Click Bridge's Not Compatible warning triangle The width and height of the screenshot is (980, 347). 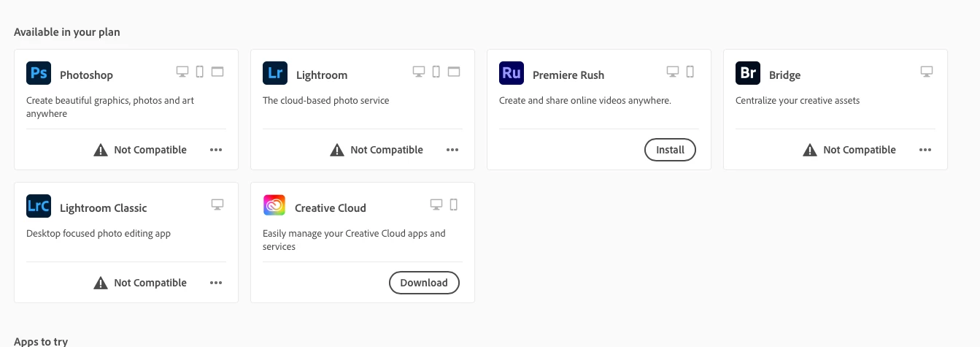click(x=810, y=150)
